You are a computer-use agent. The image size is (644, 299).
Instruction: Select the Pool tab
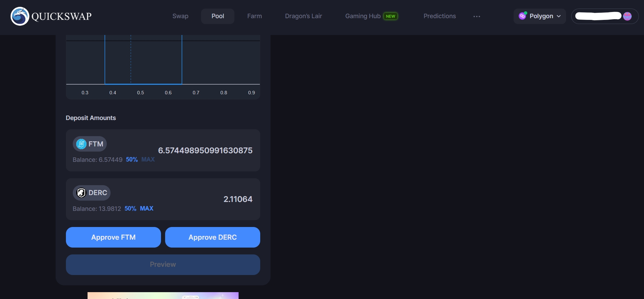pyautogui.click(x=218, y=16)
